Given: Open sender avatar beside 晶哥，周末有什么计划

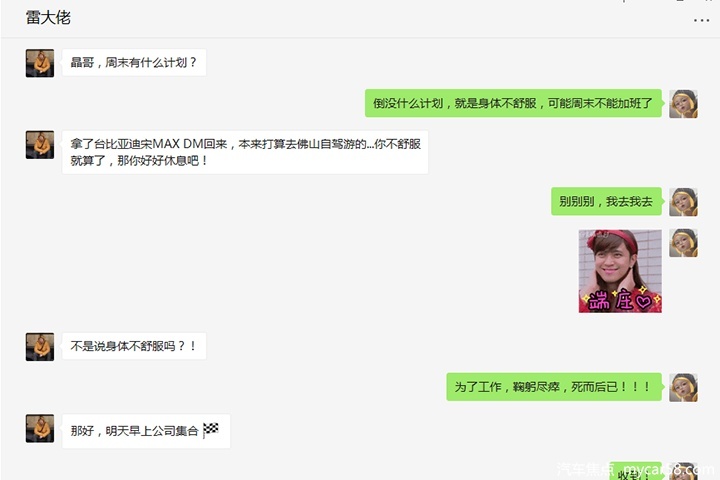Looking at the screenshot, I should [40, 63].
